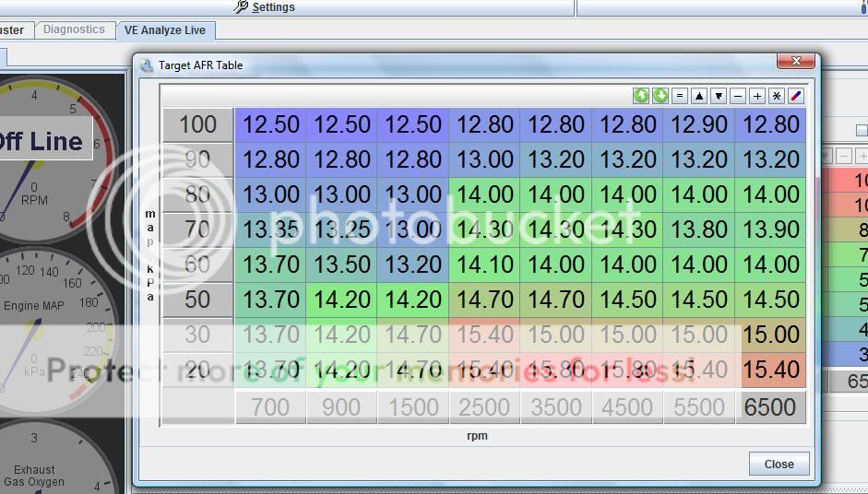Screen dimensions: 868x494
Task: Switch to the Diagnostics tab
Action: point(74,29)
